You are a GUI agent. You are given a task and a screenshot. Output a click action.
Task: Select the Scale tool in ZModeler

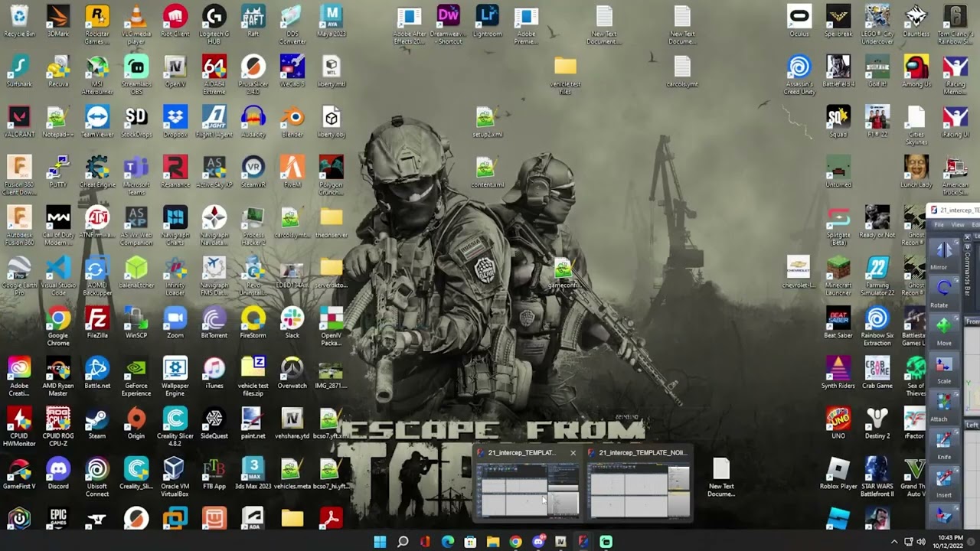[943, 369]
